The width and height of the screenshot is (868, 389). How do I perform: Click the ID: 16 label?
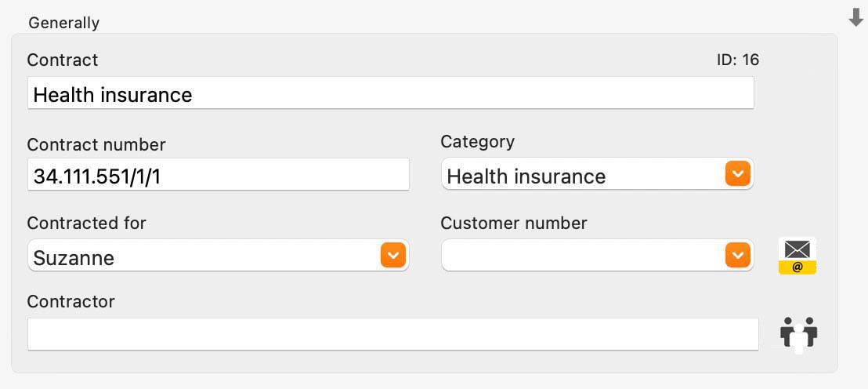point(738,60)
